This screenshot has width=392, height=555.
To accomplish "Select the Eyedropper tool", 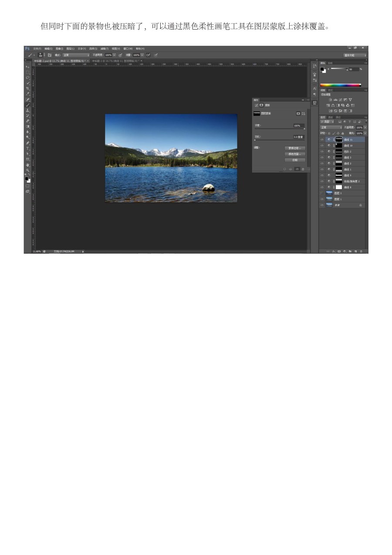I will pyautogui.click(x=27, y=94).
